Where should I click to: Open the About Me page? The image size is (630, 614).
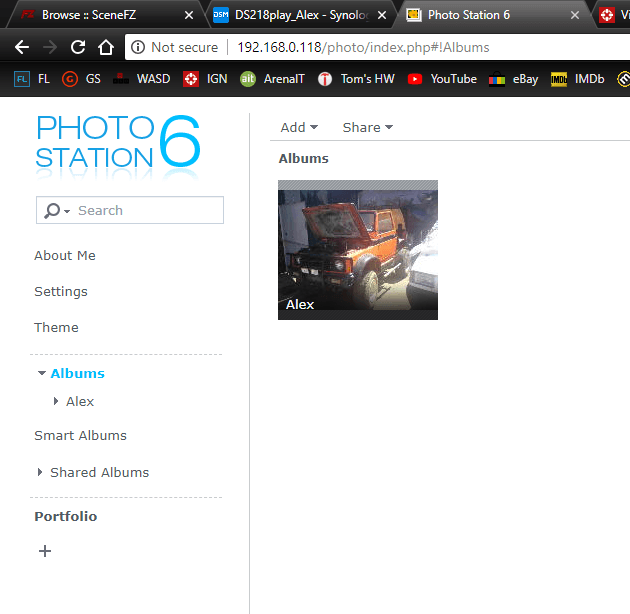(65, 255)
